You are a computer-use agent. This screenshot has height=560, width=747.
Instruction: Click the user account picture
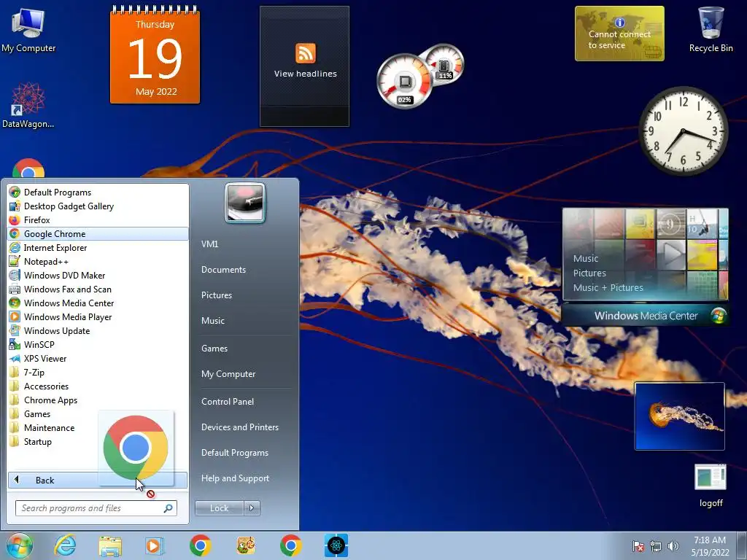(245, 203)
